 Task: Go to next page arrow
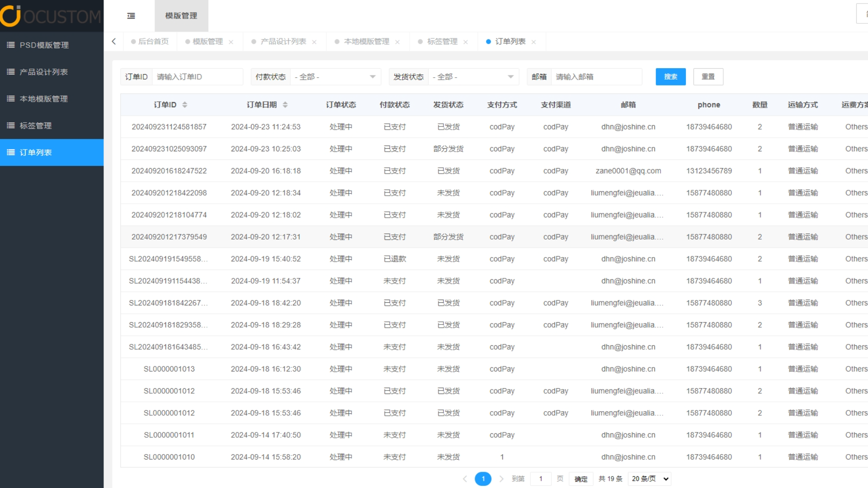click(501, 479)
